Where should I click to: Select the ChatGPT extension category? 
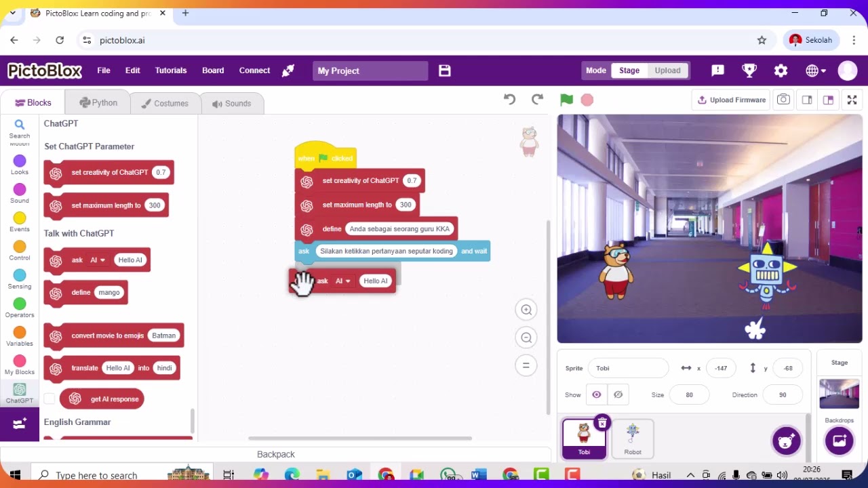click(20, 393)
